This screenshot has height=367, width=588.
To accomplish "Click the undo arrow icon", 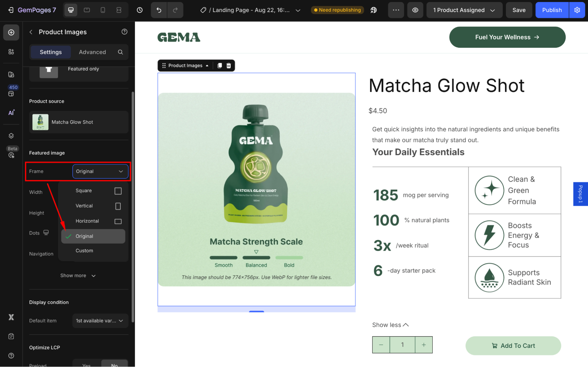I will coord(159,10).
